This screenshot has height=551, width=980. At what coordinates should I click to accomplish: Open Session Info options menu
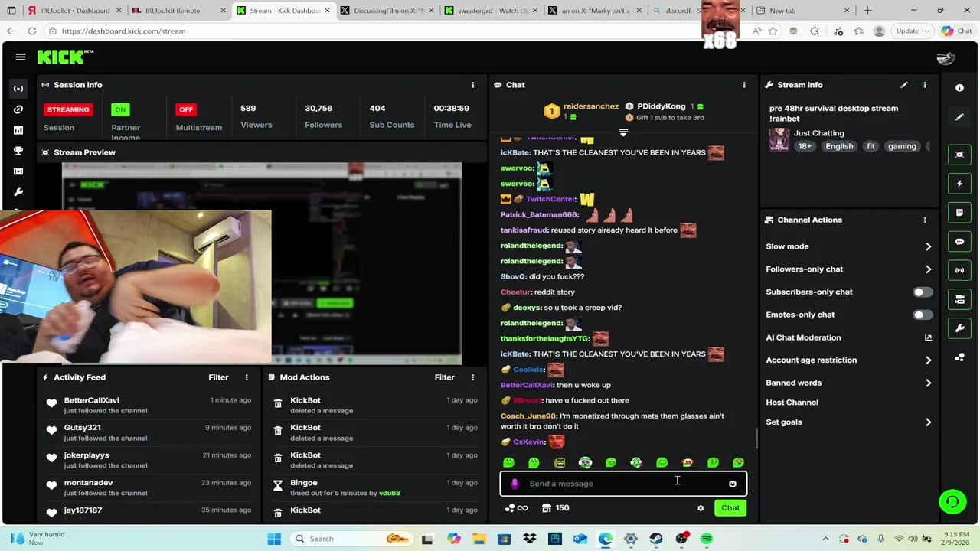click(x=472, y=85)
